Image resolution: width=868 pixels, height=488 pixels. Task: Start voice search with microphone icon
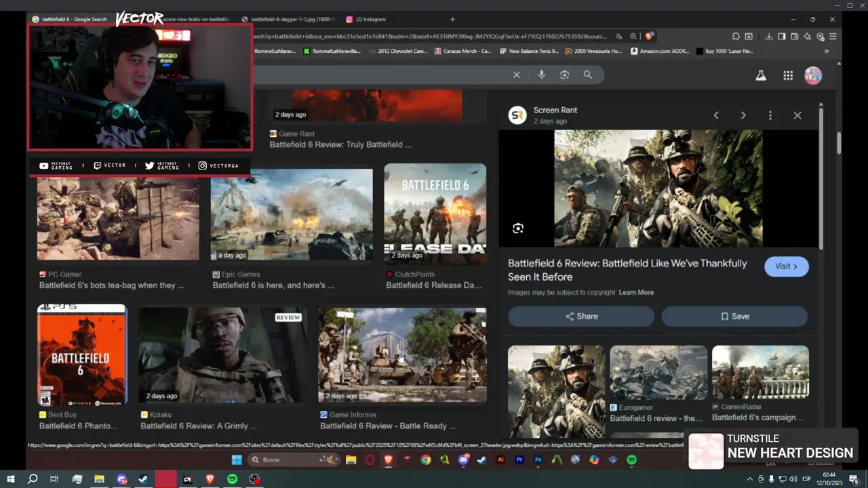(541, 75)
